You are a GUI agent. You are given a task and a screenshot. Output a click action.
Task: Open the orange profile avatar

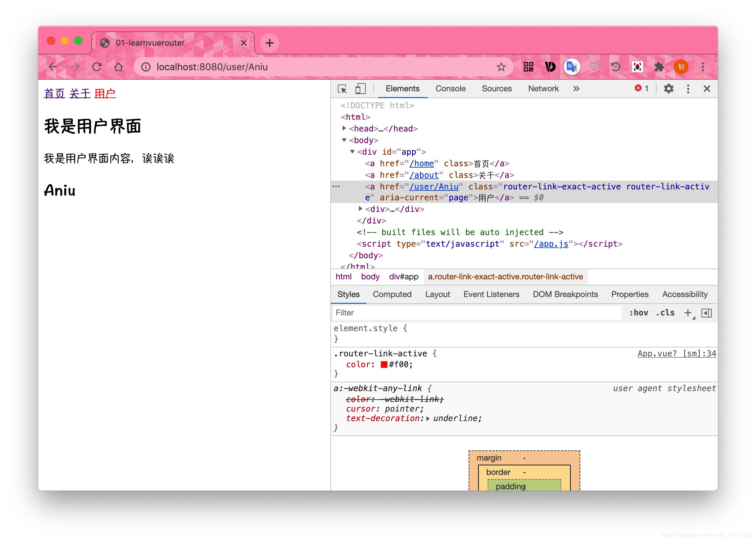[x=681, y=67]
